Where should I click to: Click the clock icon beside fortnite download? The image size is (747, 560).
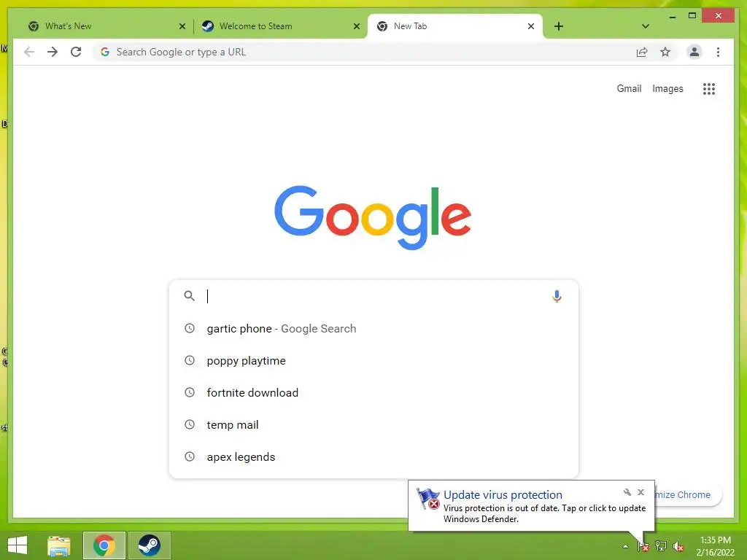click(x=190, y=392)
